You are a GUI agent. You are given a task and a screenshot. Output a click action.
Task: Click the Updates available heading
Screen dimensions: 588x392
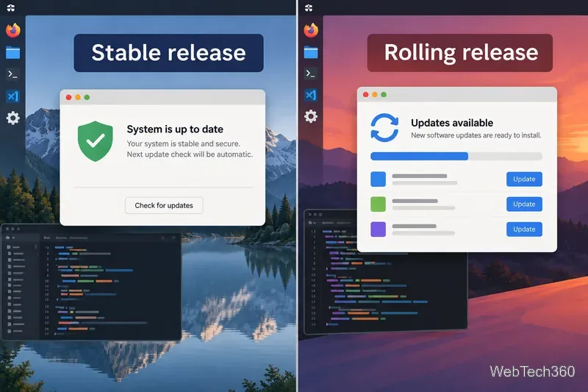(452, 123)
